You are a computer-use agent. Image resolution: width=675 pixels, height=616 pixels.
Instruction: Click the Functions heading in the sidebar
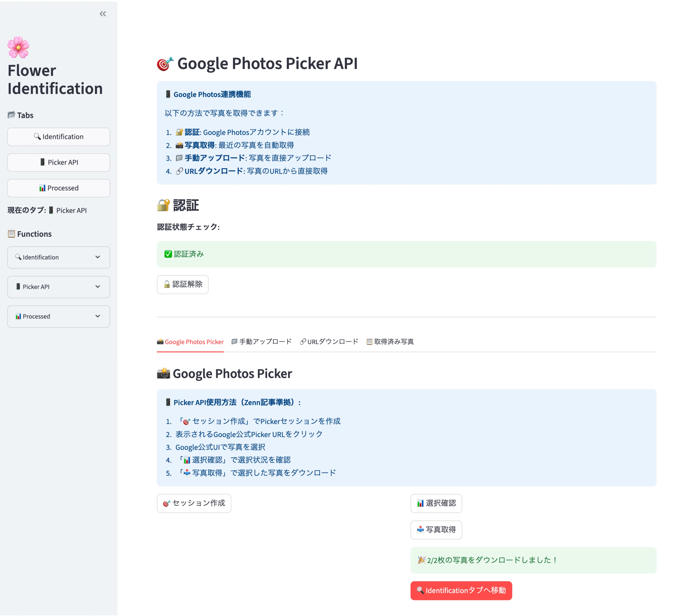(x=29, y=234)
